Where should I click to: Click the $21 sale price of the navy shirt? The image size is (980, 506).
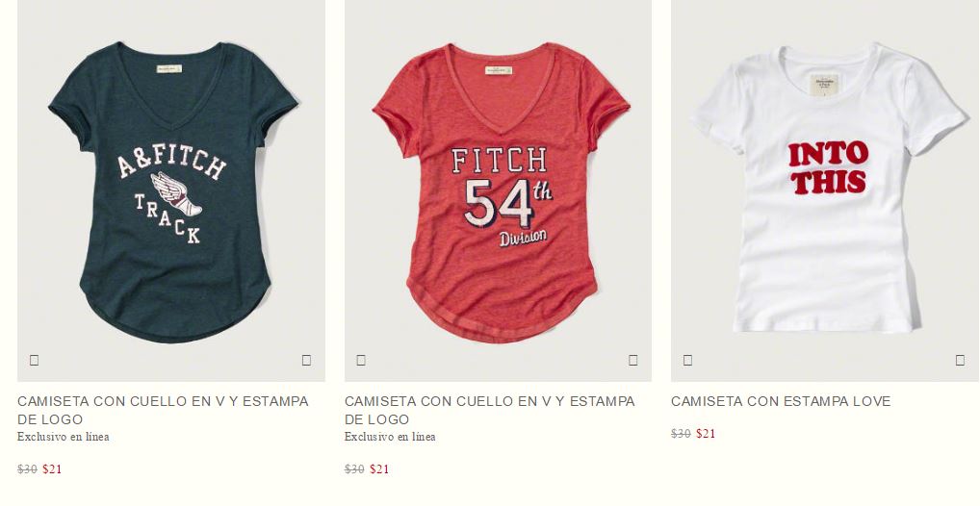[x=53, y=469]
